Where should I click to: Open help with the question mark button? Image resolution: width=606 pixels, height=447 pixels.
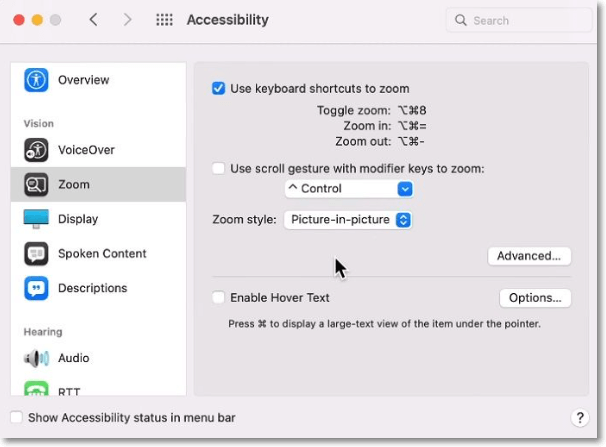[x=580, y=418]
